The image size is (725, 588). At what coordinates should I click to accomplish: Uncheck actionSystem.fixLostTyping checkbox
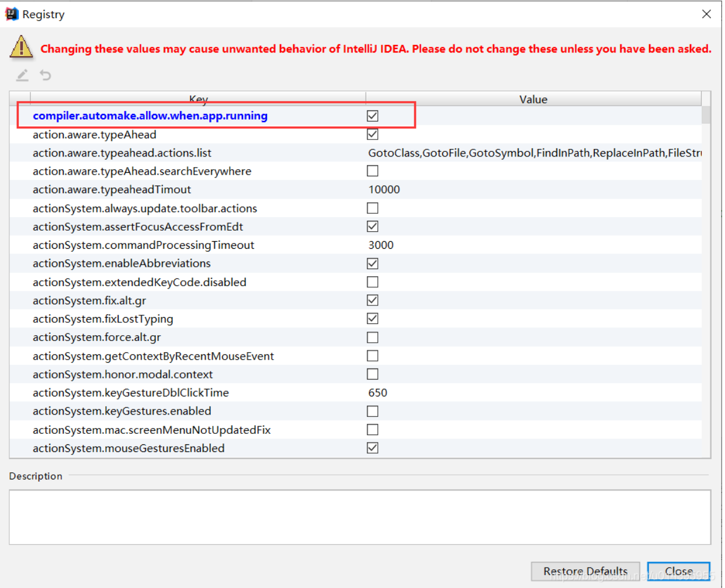click(x=373, y=319)
